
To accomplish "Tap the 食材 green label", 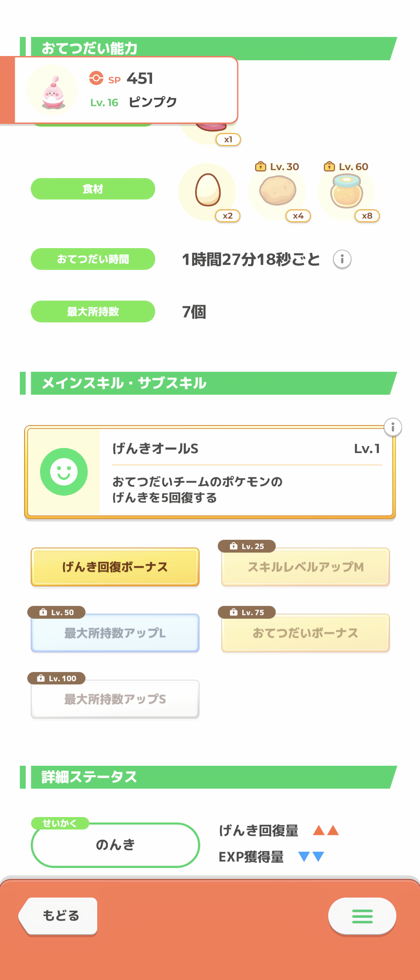I will click(93, 189).
